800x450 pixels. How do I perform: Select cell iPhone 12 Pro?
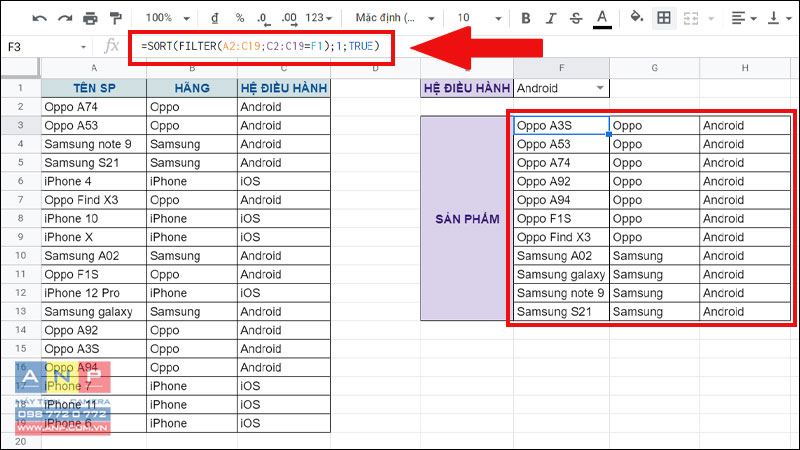[x=94, y=293]
